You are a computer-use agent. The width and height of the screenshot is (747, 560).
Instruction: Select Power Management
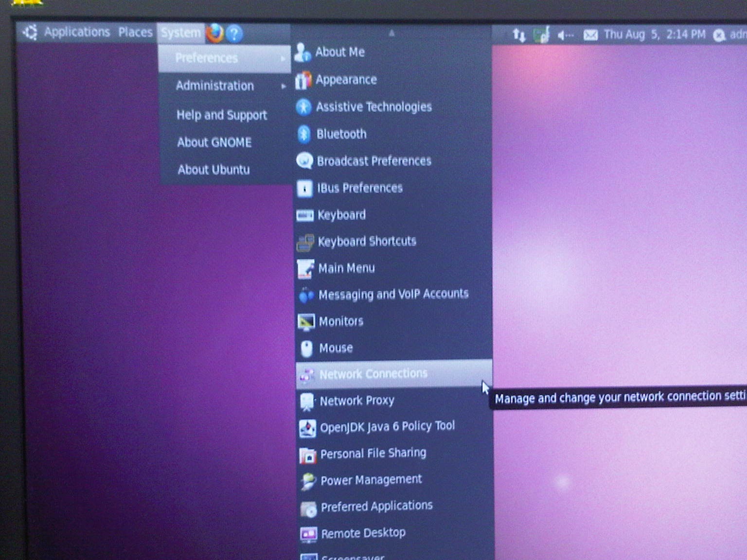click(x=394, y=480)
